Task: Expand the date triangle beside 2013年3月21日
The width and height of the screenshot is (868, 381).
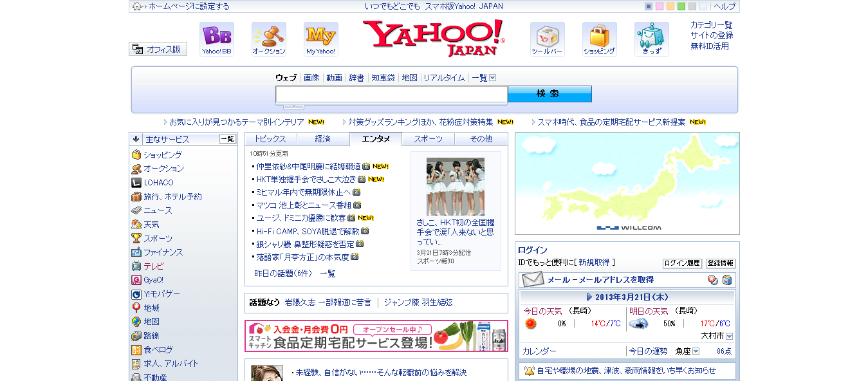Action: pos(589,297)
